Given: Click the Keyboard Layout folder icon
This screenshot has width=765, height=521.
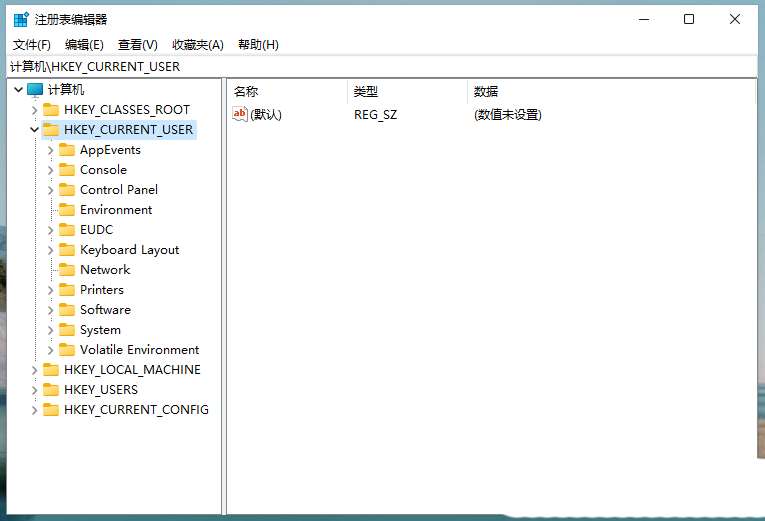Looking at the screenshot, I should pyautogui.click(x=67, y=250).
